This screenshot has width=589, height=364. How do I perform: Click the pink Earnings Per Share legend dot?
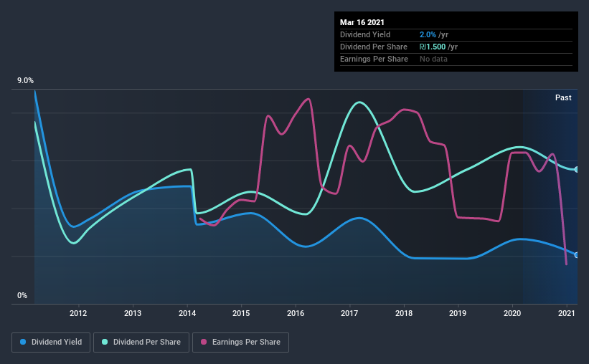pyautogui.click(x=204, y=342)
